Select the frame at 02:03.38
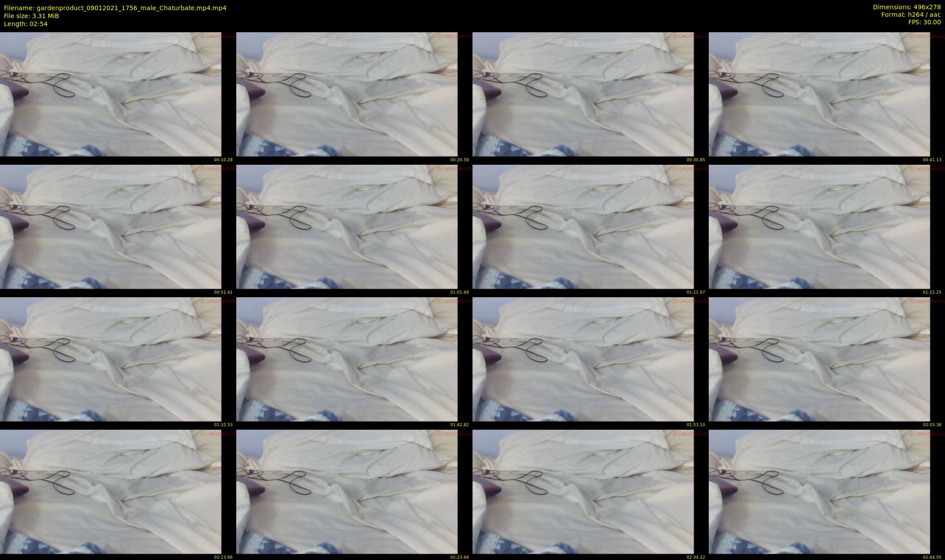Viewport: 945px width, 560px height. pyautogui.click(x=819, y=359)
